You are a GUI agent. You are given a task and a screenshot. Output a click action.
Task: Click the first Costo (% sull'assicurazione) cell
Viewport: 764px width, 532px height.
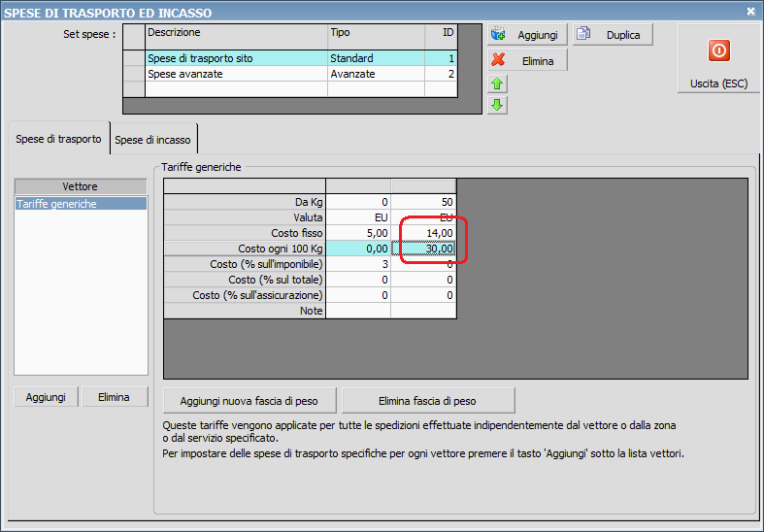pyautogui.click(x=358, y=295)
